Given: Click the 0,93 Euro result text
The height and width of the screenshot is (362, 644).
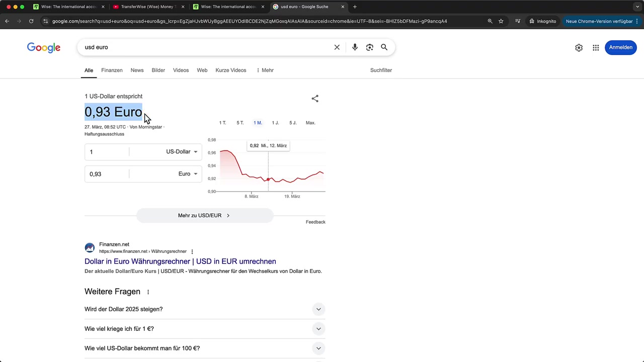Looking at the screenshot, I should tap(113, 112).
